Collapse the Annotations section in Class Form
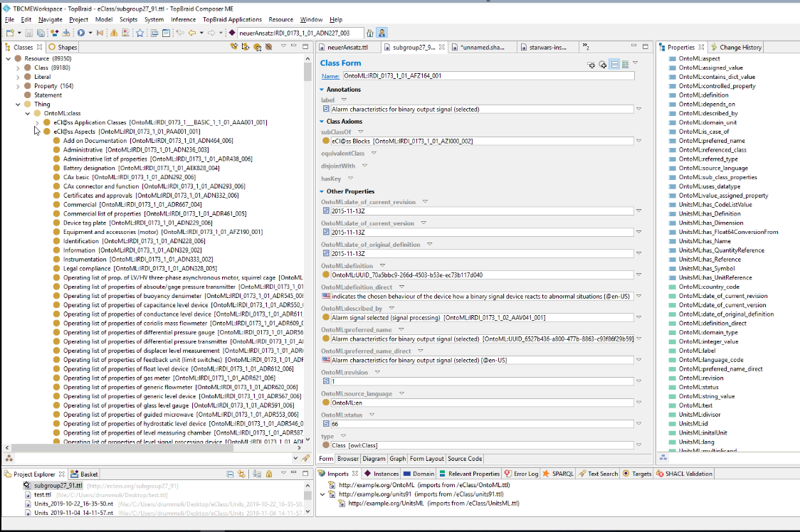This screenshot has height=532, width=800. coord(322,90)
